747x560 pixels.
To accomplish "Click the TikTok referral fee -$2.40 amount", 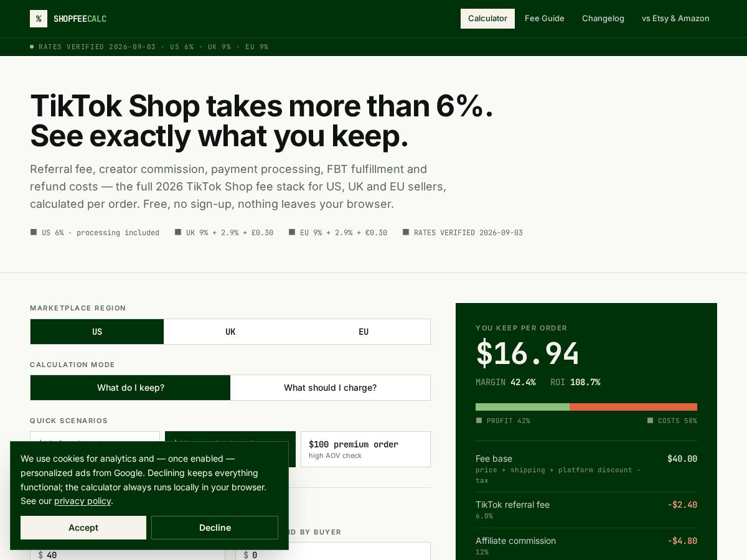I will point(682,505).
